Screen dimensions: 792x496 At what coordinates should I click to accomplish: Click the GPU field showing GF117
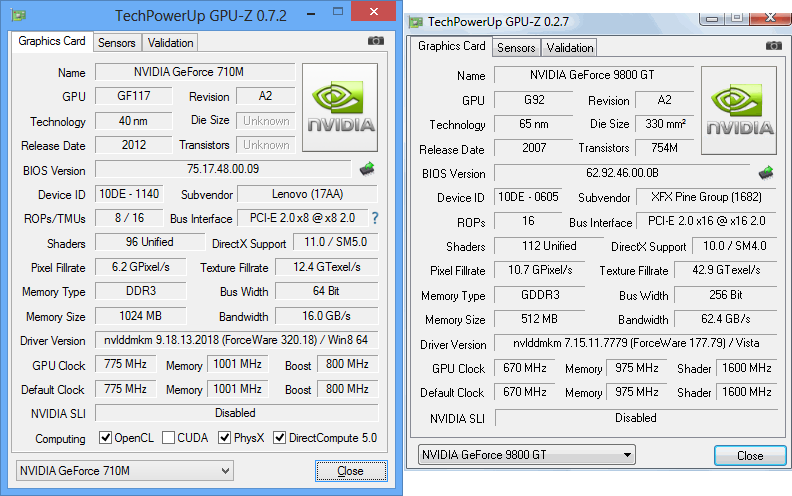tap(133, 95)
